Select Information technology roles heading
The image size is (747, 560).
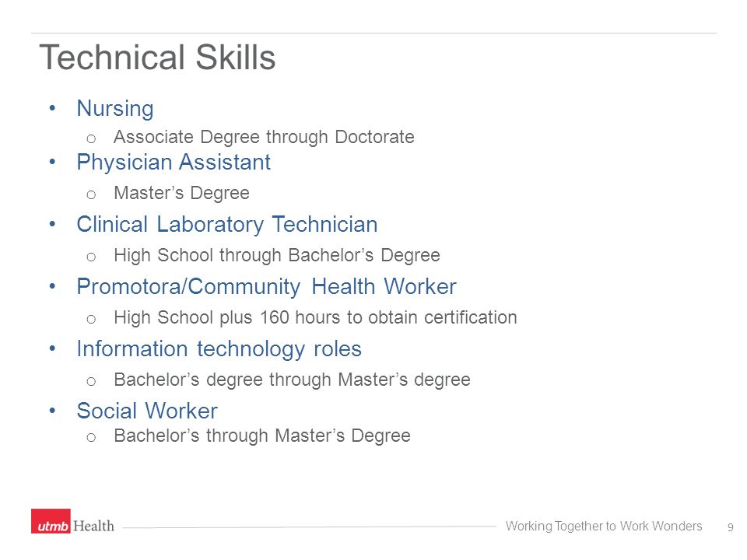pyautogui.click(x=219, y=349)
